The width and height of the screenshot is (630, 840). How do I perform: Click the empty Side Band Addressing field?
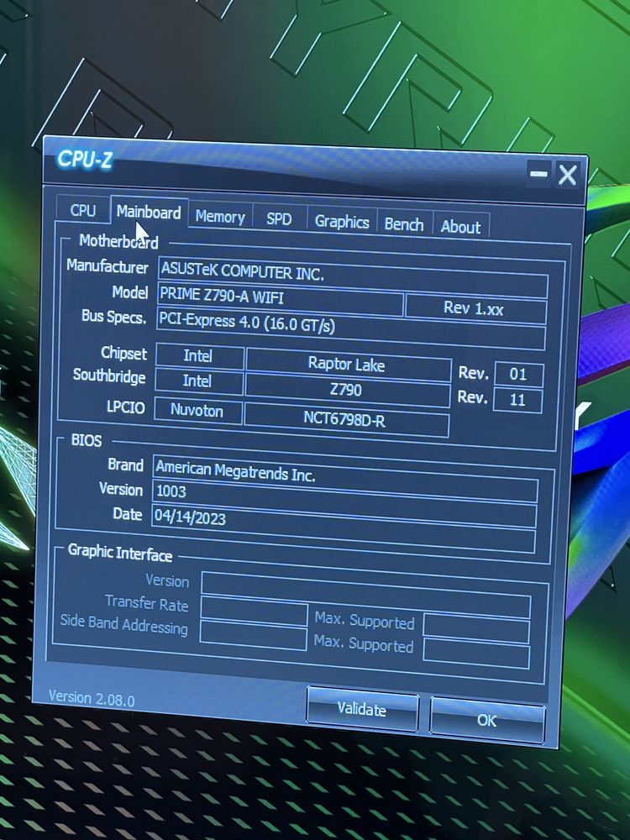[x=254, y=635]
